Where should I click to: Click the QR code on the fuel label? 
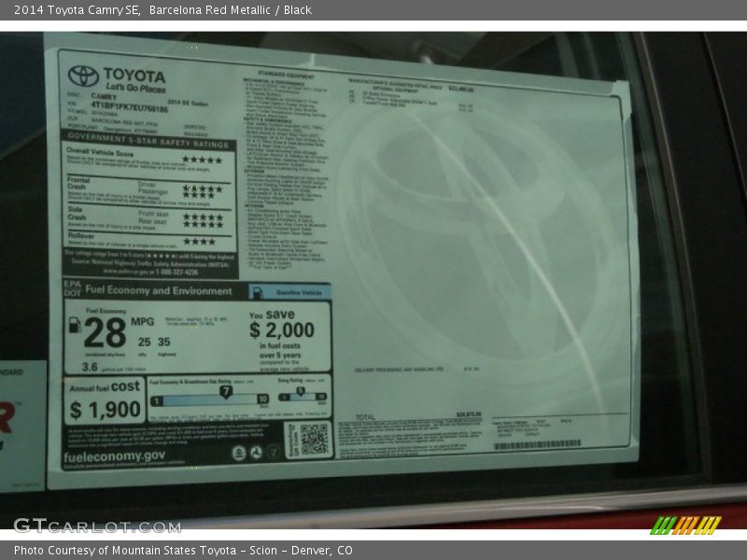(x=313, y=439)
